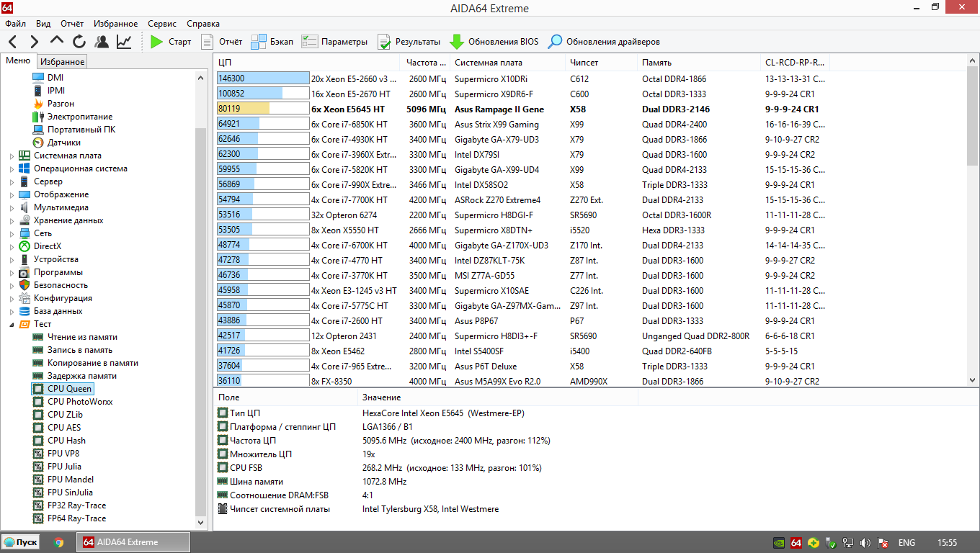This screenshot has width=980, height=553.
Task: Expand the Хранение данных tree node
Action: pos(12,220)
